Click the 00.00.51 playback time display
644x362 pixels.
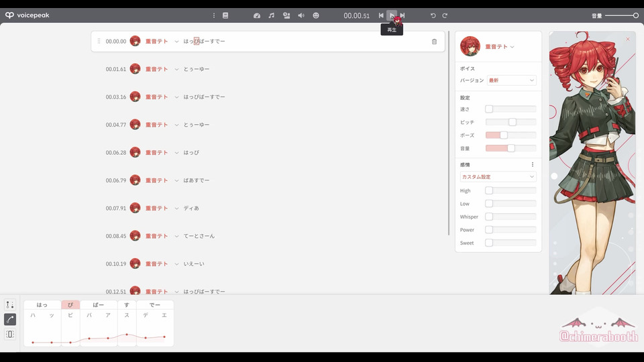(x=356, y=15)
